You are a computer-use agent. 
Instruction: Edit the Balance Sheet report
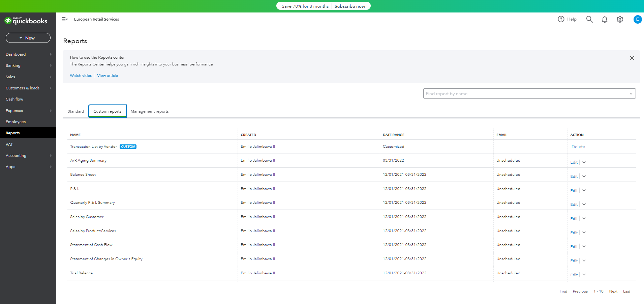coord(574,176)
